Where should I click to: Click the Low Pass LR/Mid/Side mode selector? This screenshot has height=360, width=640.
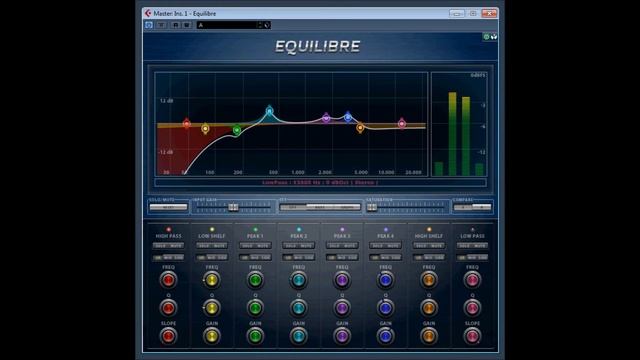click(x=472, y=258)
